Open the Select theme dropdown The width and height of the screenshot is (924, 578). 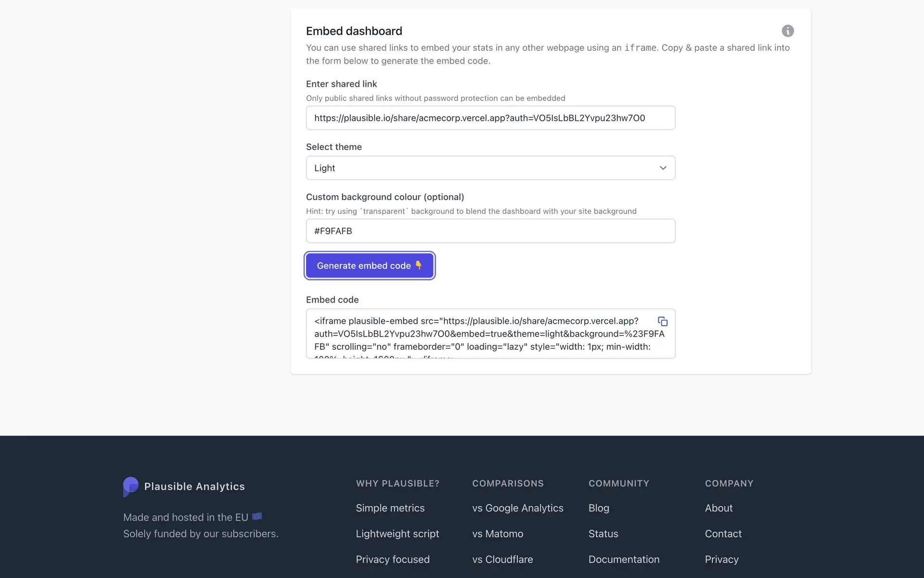coord(490,168)
